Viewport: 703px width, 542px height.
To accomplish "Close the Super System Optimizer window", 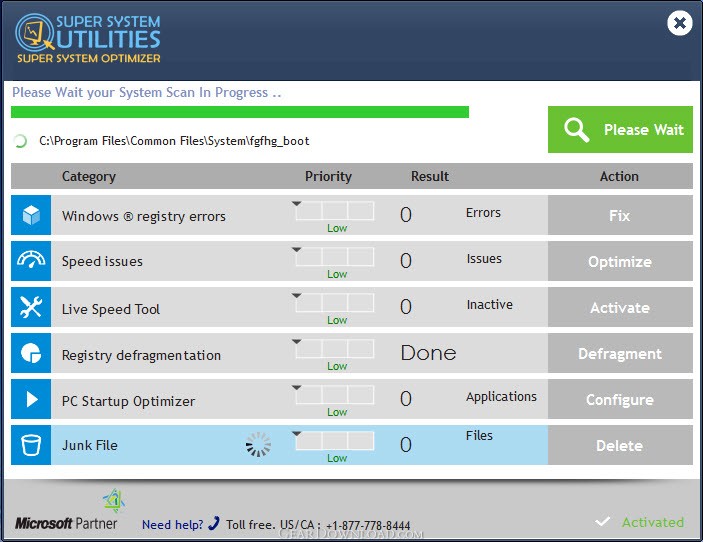I will tap(679, 22).
